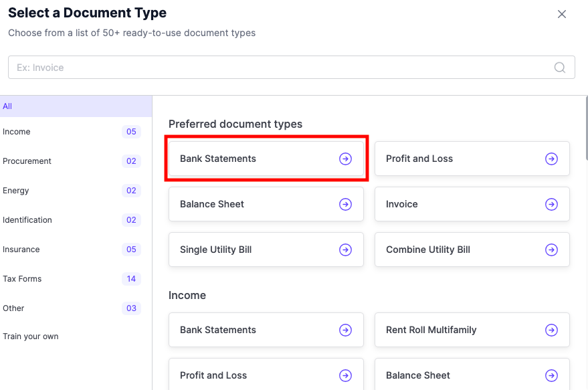Click the arrow icon on Single Utility Bill
The image size is (588, 390).
click(345, 250)
